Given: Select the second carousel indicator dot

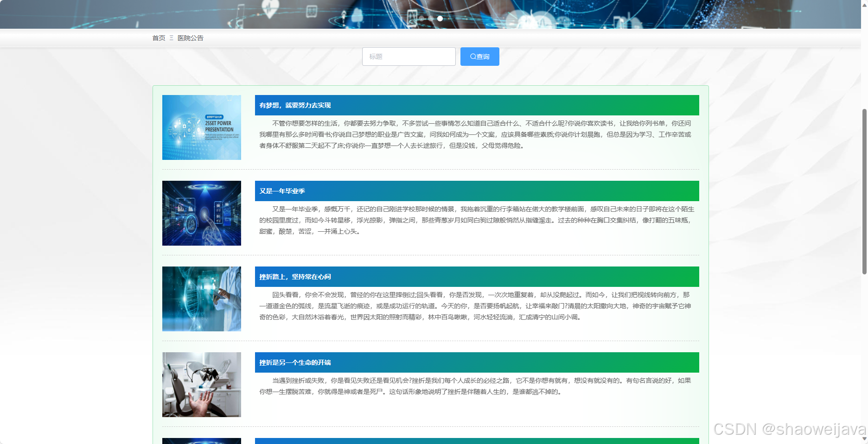Looking at the screenshot, I should [431, 19].
